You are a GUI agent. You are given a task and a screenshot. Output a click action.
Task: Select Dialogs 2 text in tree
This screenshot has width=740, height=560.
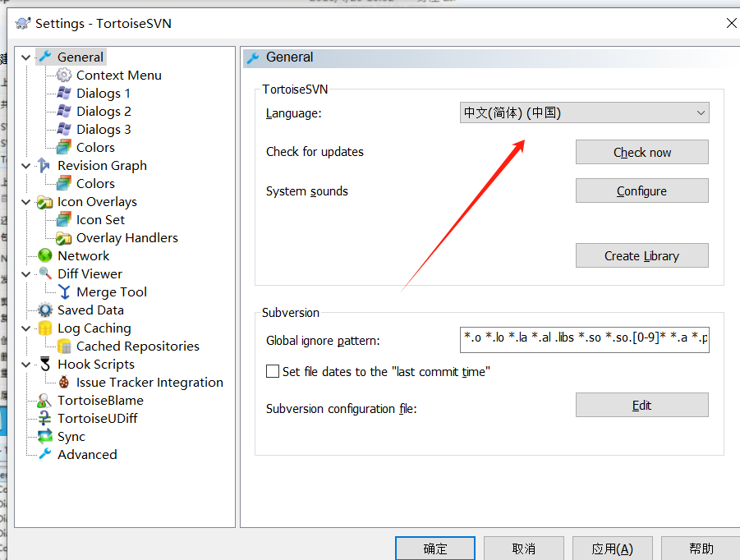coord(103,112)
